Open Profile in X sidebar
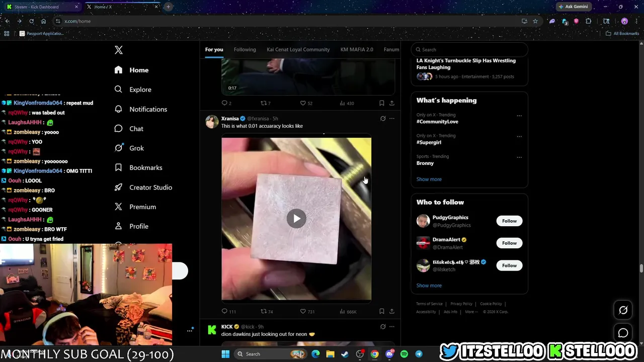The width and height of the screenshot is (644, 362). pyautogui.click(x=131, y=226)
